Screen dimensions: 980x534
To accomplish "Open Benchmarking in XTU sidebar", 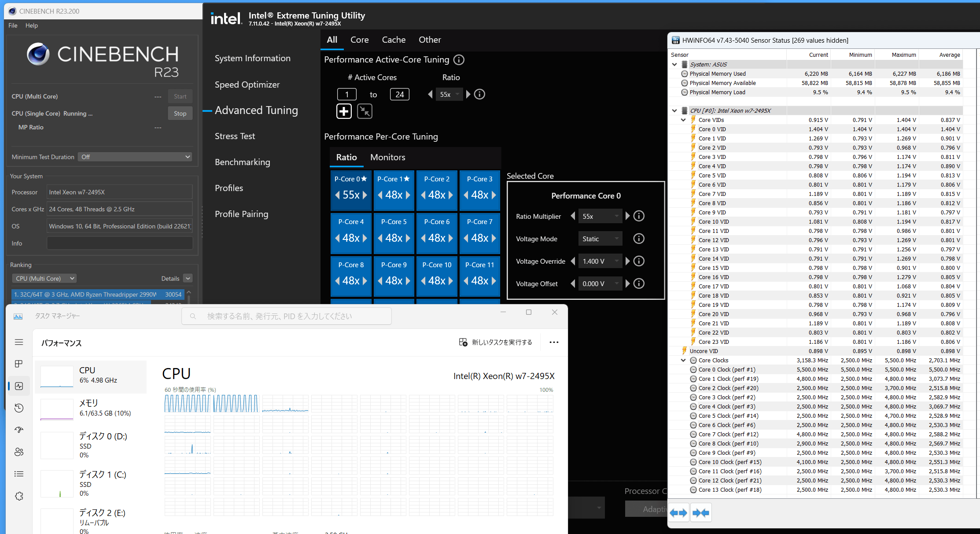I will coord(243,162).
